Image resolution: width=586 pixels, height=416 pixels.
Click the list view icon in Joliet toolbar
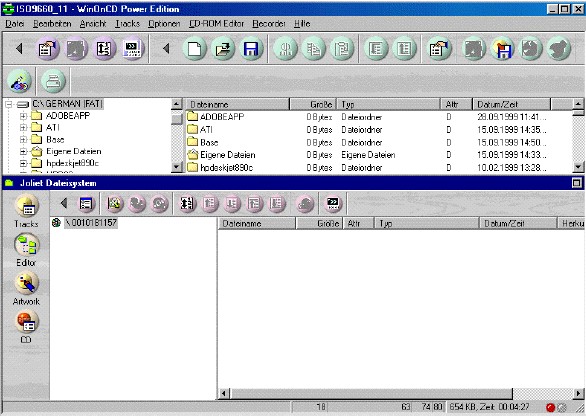click(x=86, y=203)
